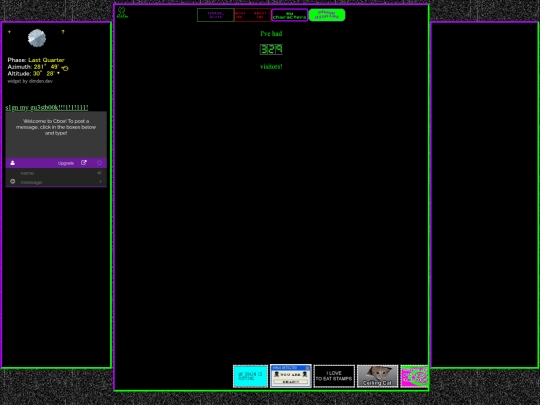Open the Cbox emoji picker

click(x=13, y=181)
